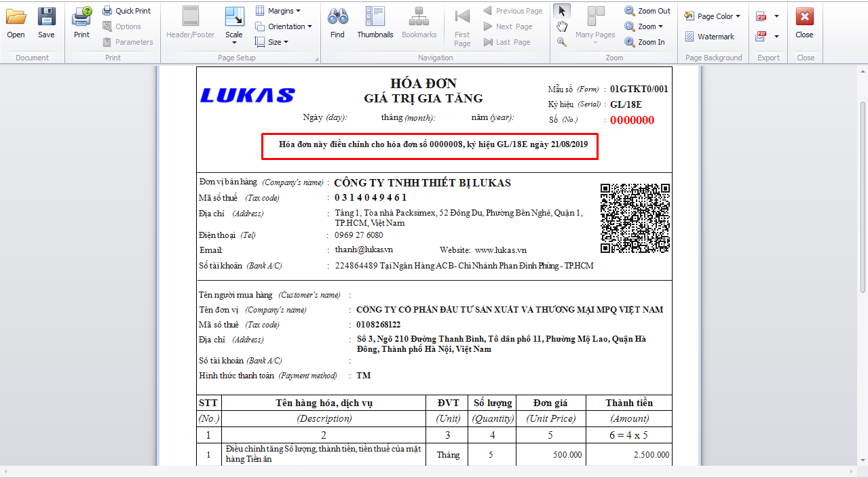The width and height of the screenshot is (868, 478).
Task: Run Quick Print
Action: click(x=127, y=11)
